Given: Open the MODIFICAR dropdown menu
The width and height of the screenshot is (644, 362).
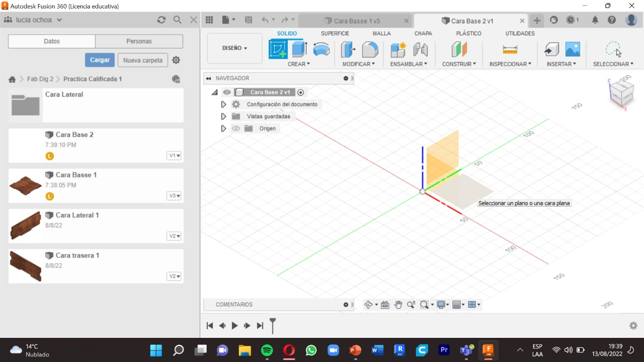Looking at the screenshot, I should (359, 64).
